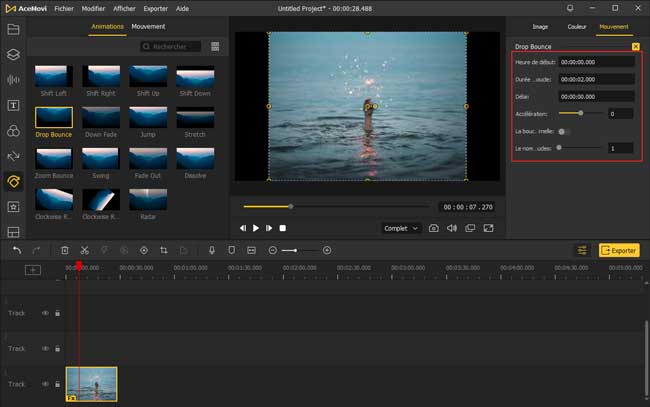Open the Afficher menu
This screenshot has width=650, height=407.
tap(124, 8)
